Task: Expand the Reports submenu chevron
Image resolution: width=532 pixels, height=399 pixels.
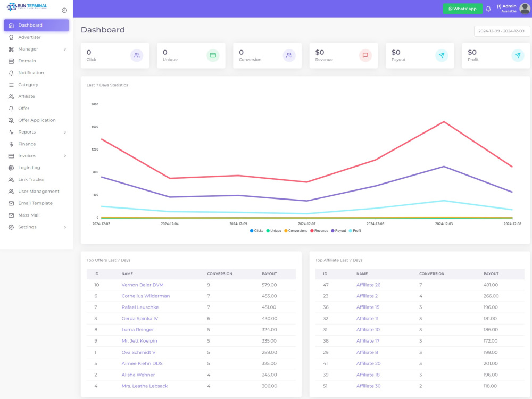Action: pyautogui.click(x=65, y=132)
